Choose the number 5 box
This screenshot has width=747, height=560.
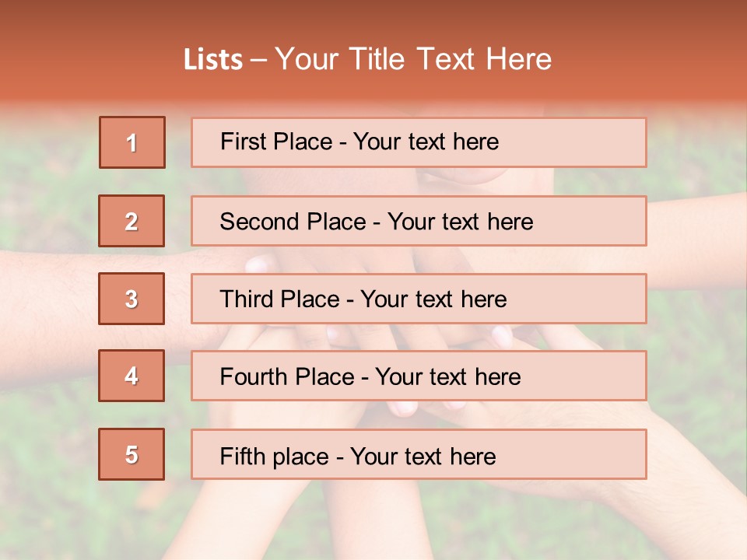(x=132, y=454)
